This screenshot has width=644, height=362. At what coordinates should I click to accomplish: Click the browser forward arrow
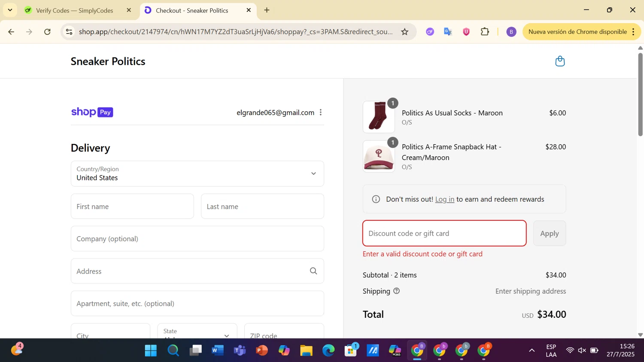click(29, 32)
